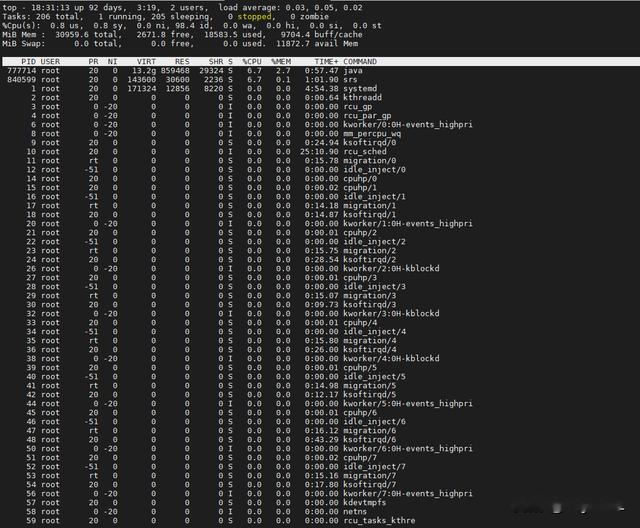Click the kdevtmpfs command
Viewport: 640px width, 528px height.
[364, 502]
